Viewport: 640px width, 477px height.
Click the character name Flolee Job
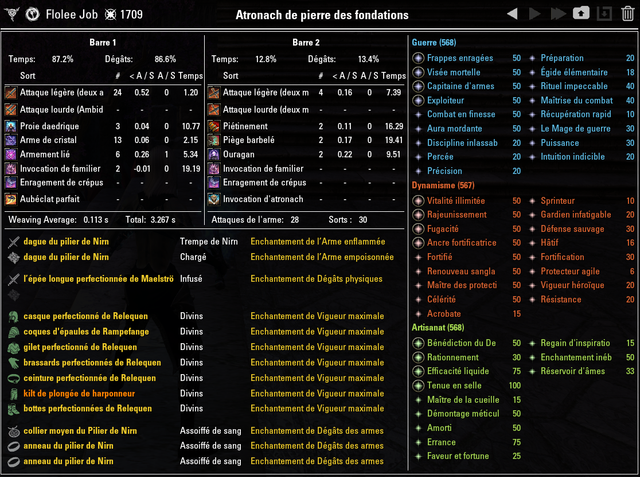(72, 15)
